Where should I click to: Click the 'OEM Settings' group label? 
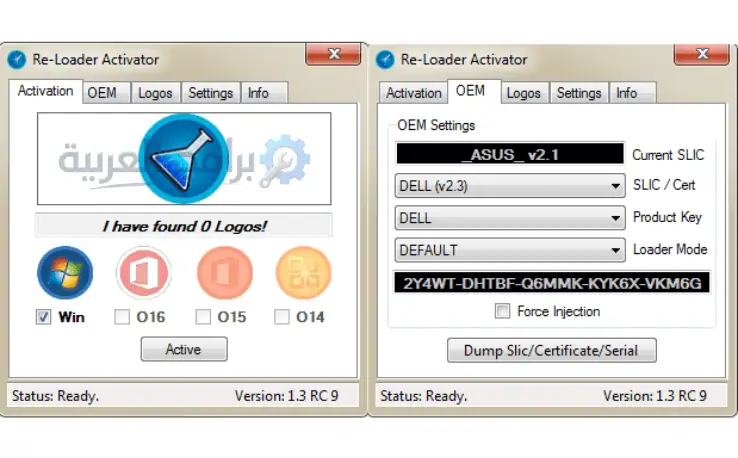[x=436, y=125]
